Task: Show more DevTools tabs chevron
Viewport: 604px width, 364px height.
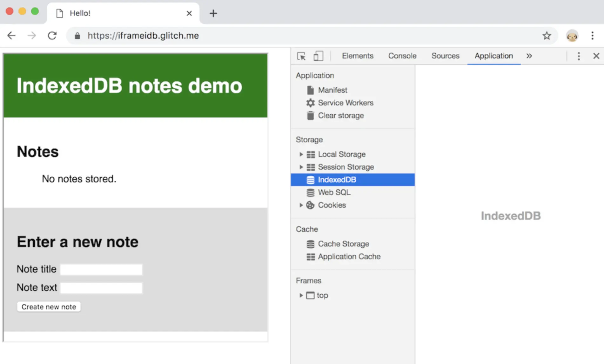Action: click(529, 56)
